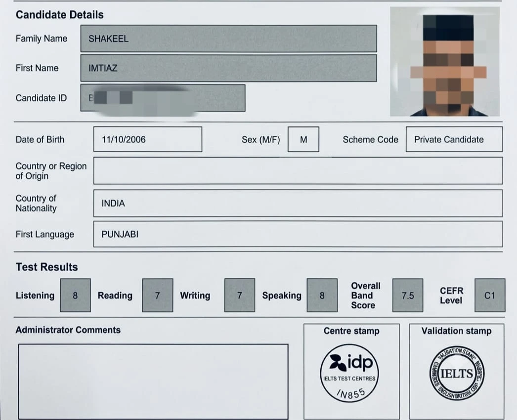This screenshot has width=517, height=420.
Task: Click the round IELTS validation stamp
Action: coord(457,373)
